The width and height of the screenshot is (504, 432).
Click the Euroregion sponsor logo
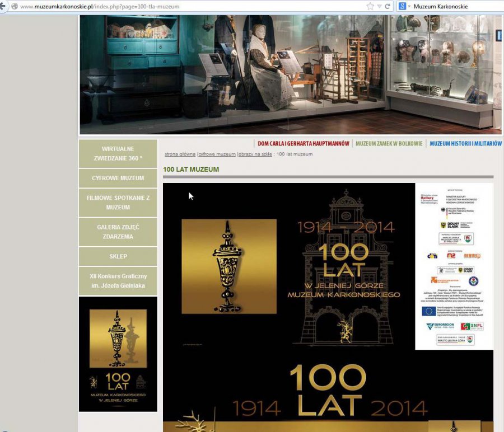pyautogui.click(x=440, y=326)
